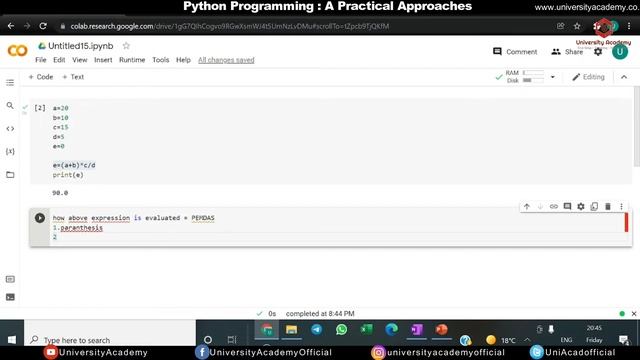This screenshot has height=360, width=640.
Task: Open the user account avatar U
Action: (x=620, y=52)
